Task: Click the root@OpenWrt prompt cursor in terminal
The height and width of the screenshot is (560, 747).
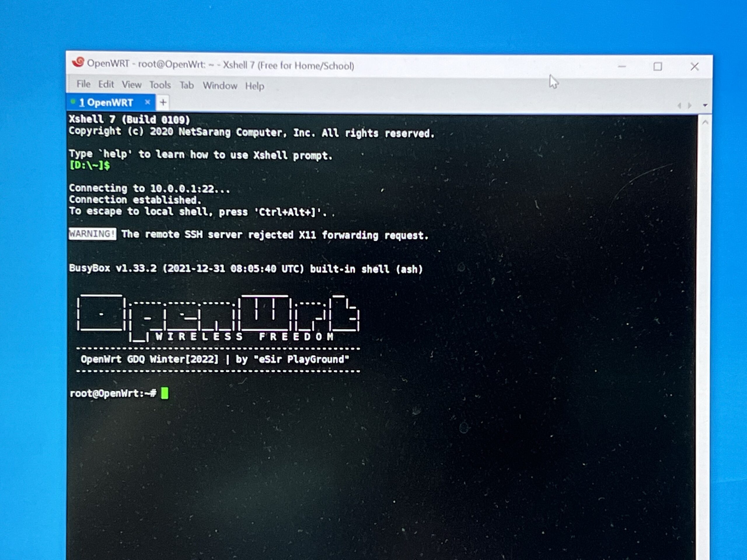Action: coord(165,393)
